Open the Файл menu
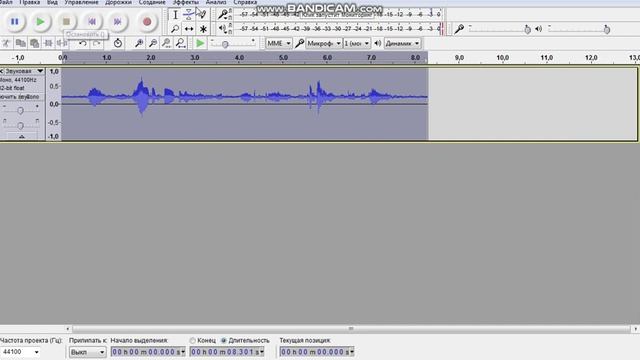Image resolution: width=640 pixels, height=360 pixels. coord(6,2)
